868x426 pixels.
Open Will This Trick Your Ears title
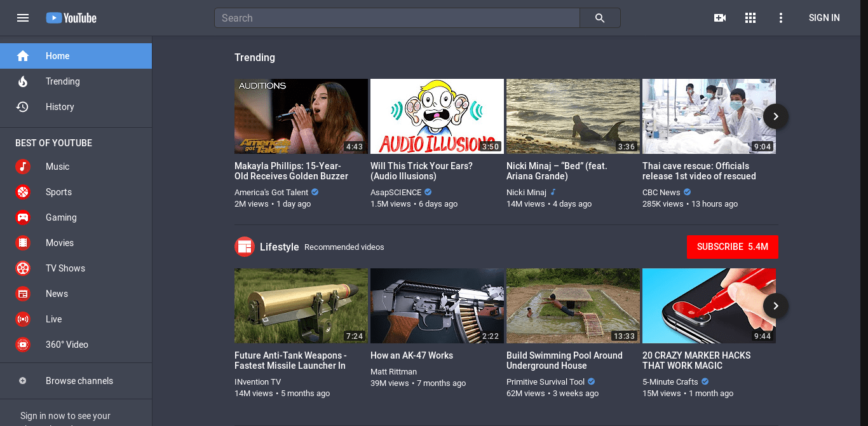pyautogui.click(x=421, y=171)
